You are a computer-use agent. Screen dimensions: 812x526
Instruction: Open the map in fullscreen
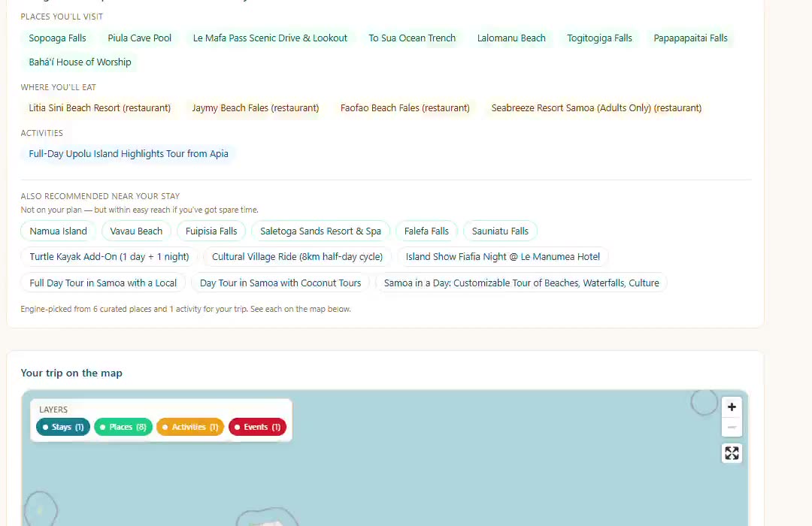coord(732,454)
